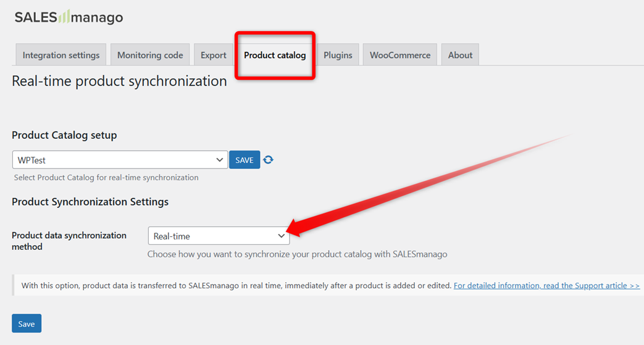Open the Integration settings tab
Screen dimensions: 644x345
pos(61,55)
